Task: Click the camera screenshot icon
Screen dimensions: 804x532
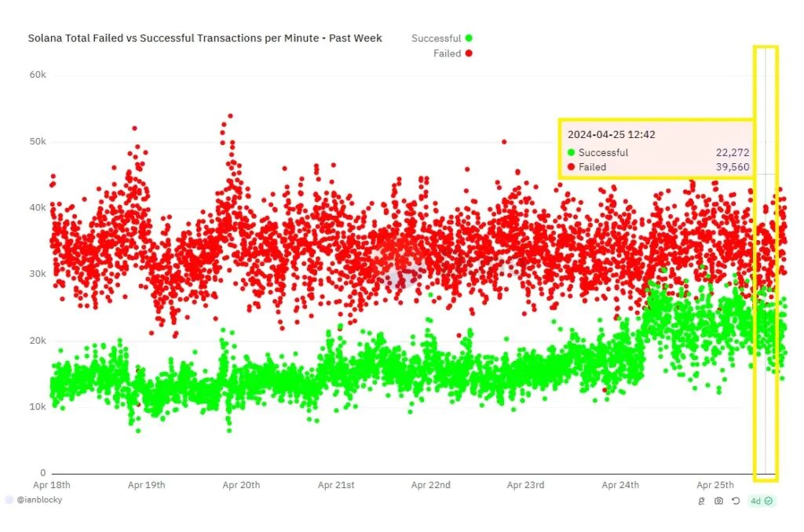Action: 719,501
